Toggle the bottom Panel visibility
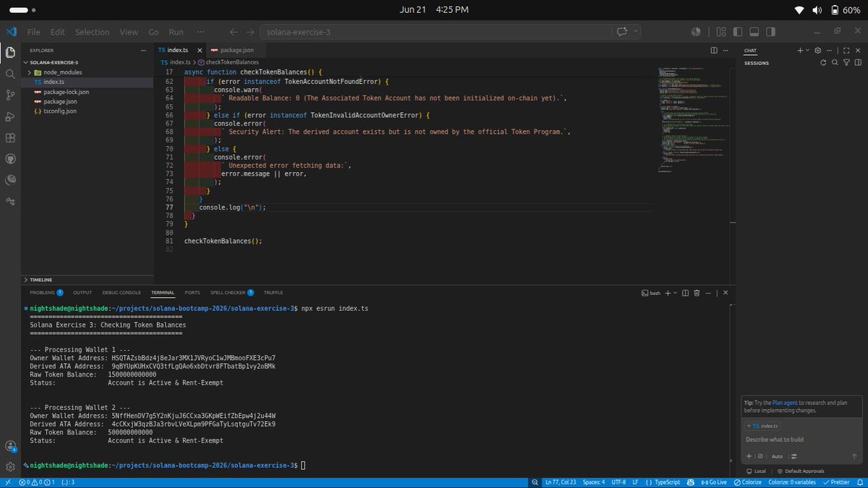This screenshot has height=488, width=868. click(753, 32)
